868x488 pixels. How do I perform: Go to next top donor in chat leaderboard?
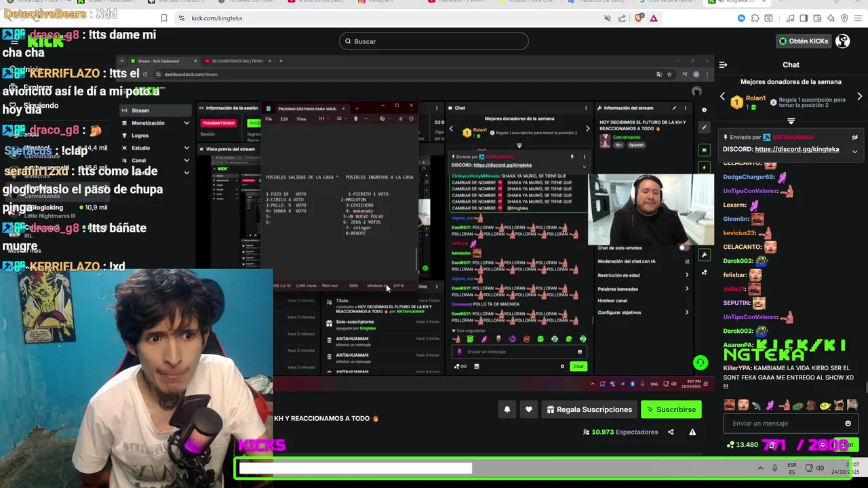coord(860,97)
